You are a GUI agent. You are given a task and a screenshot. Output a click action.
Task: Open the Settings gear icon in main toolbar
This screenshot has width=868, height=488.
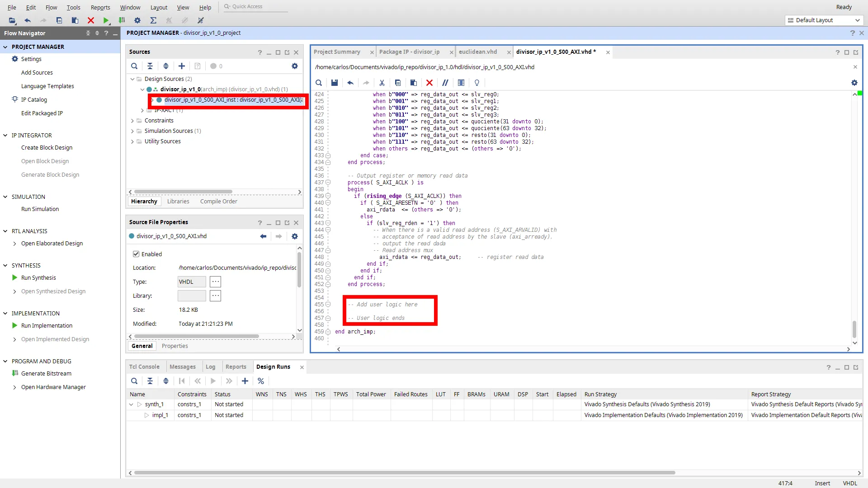click(137, 20)
